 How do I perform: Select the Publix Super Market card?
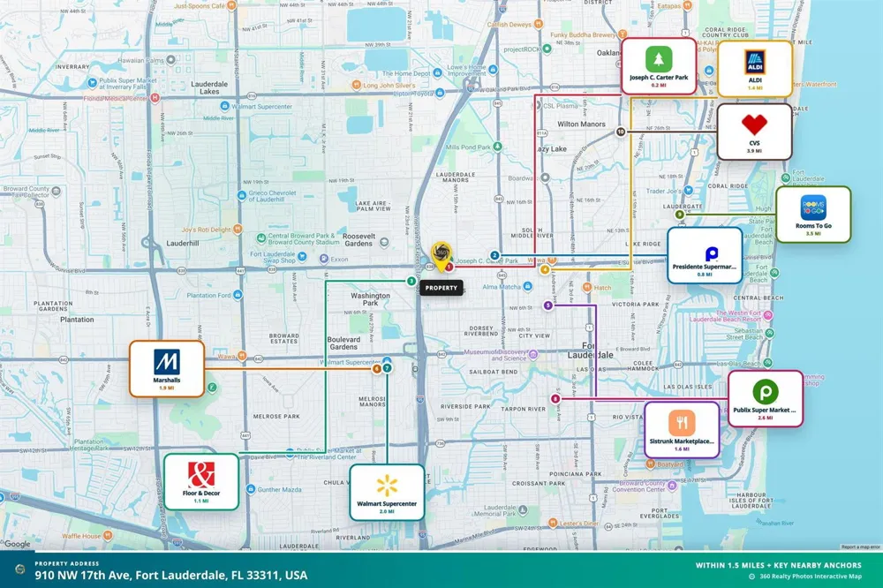click(765, 399)
